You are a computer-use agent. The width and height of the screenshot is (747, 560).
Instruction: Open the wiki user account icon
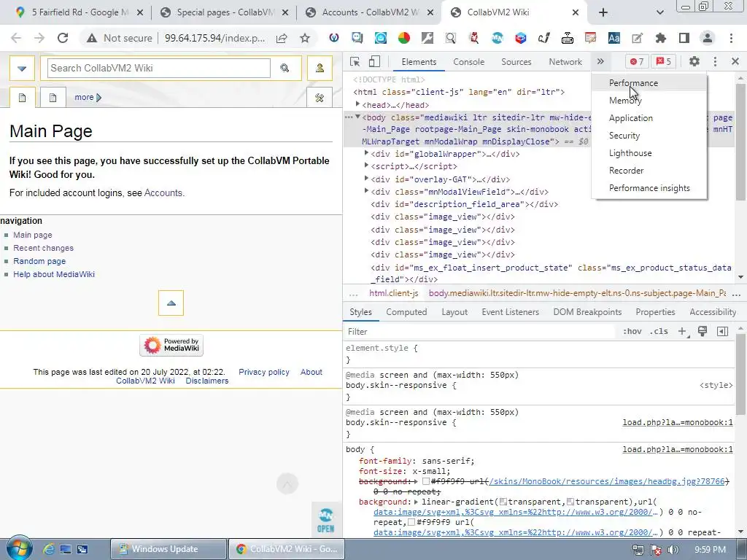[x=320, y=68]
